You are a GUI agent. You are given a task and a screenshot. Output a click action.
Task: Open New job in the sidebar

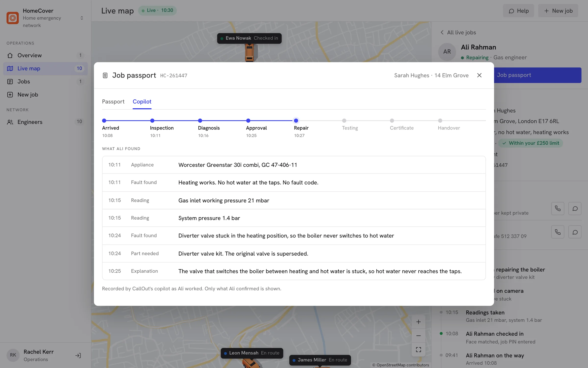pos(45,94)
